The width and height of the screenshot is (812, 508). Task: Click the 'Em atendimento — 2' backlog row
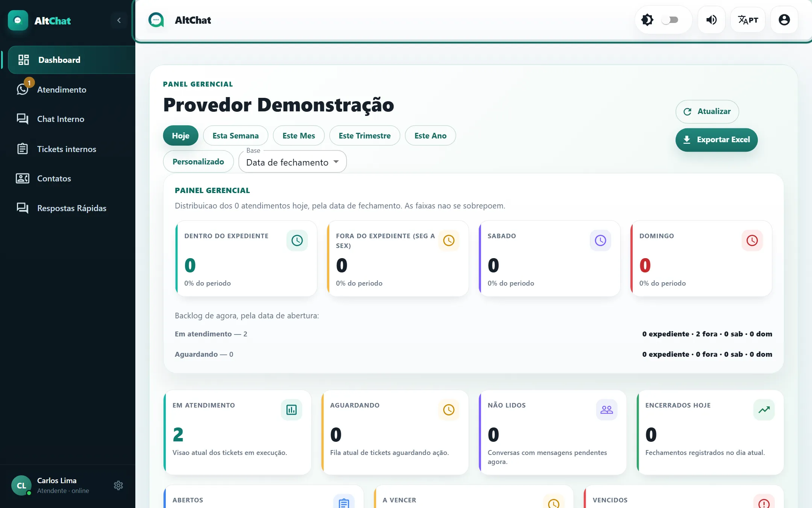tap(473, 334)
